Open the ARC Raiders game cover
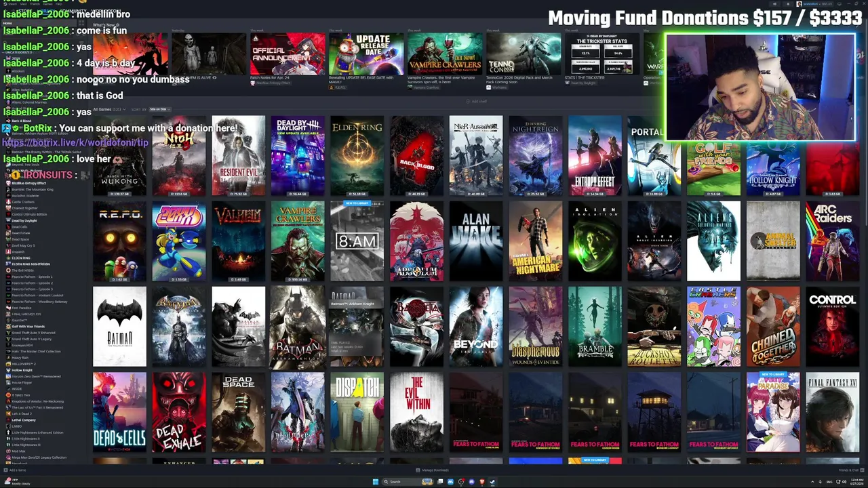 833,241
